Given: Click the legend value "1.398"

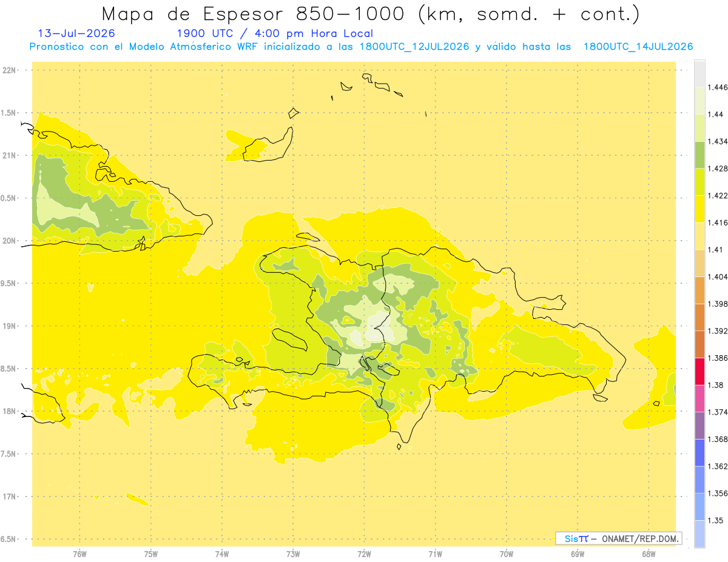Looking at the screenshot, I should tap(717, 304).
